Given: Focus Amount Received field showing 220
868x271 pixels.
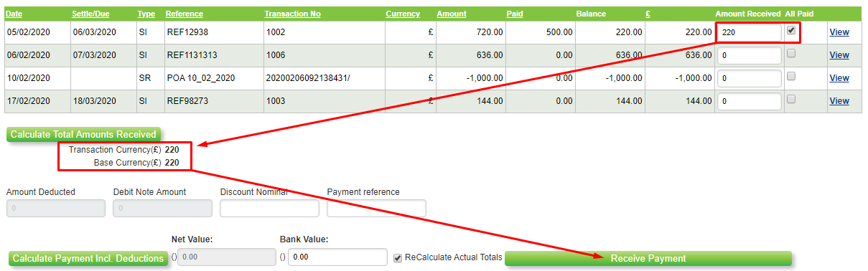Looking at the screenshot, I should 750,32.
